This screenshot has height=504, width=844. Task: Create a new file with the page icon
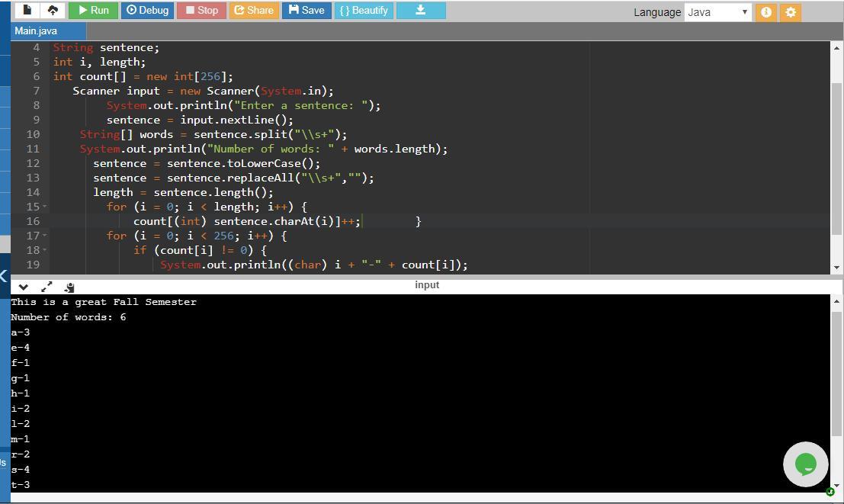27,10
